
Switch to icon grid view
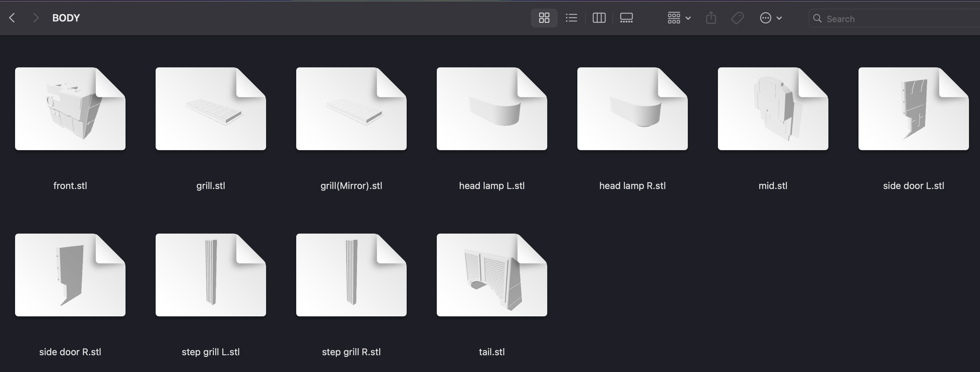point(544,18)
